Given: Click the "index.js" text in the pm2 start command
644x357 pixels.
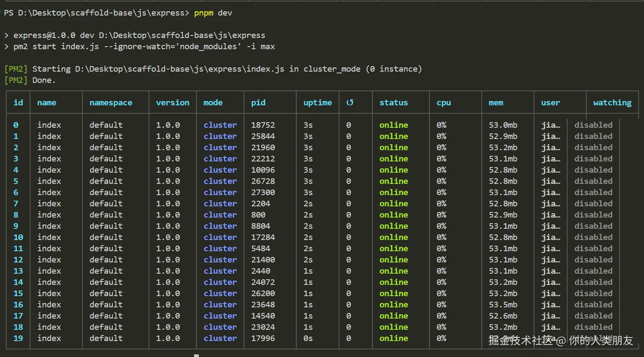Looking at the screenshot, I should coord(80,47).
